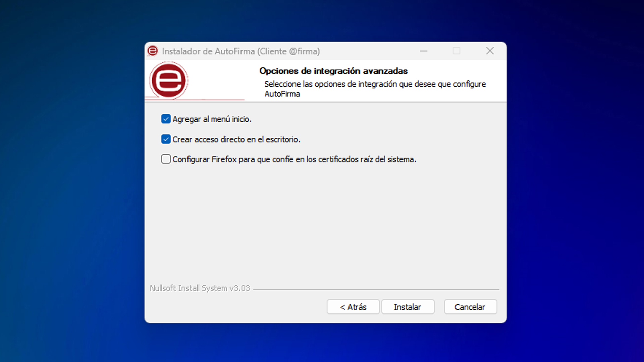Toggle 'Crear acceso directo en el escritorio' checkbox

click(166, 139)
